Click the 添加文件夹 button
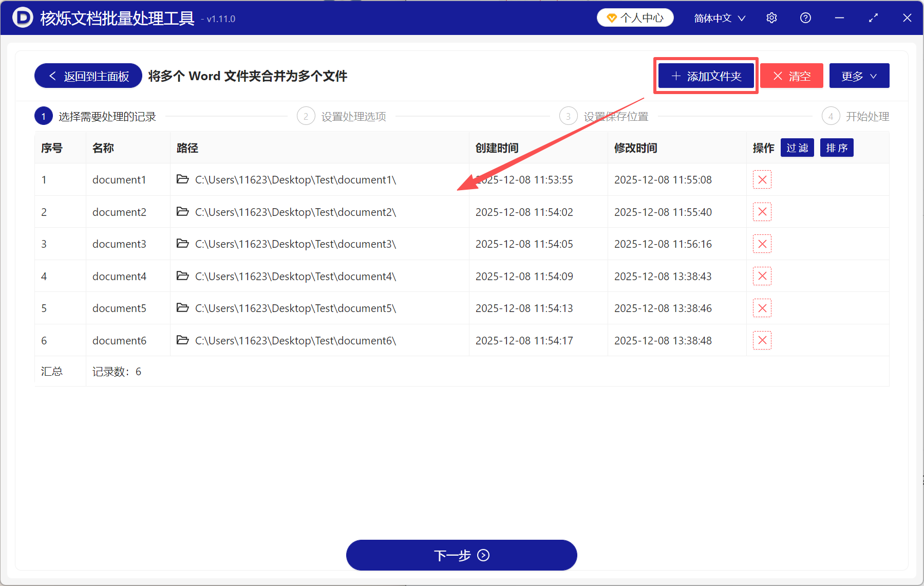 [x=706, y=76]
